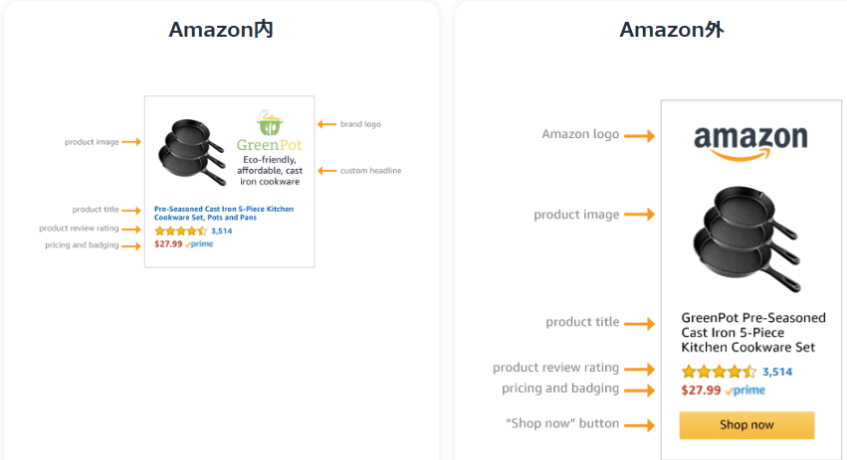Click the prime badge in the large ad
This screenshot has width=847, height=460.
pos(745,390)
